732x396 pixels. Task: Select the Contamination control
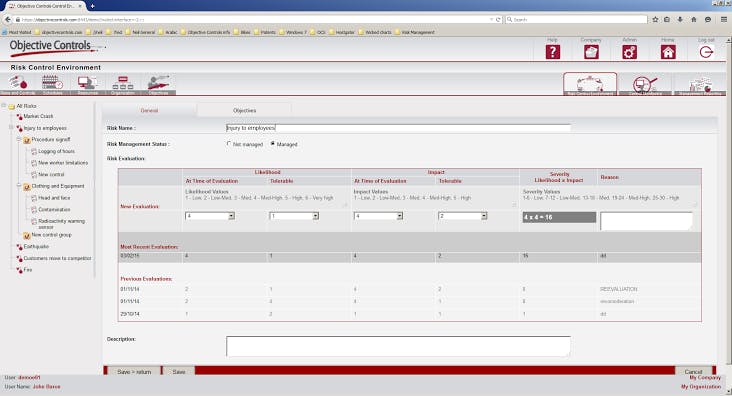point(54,210)
